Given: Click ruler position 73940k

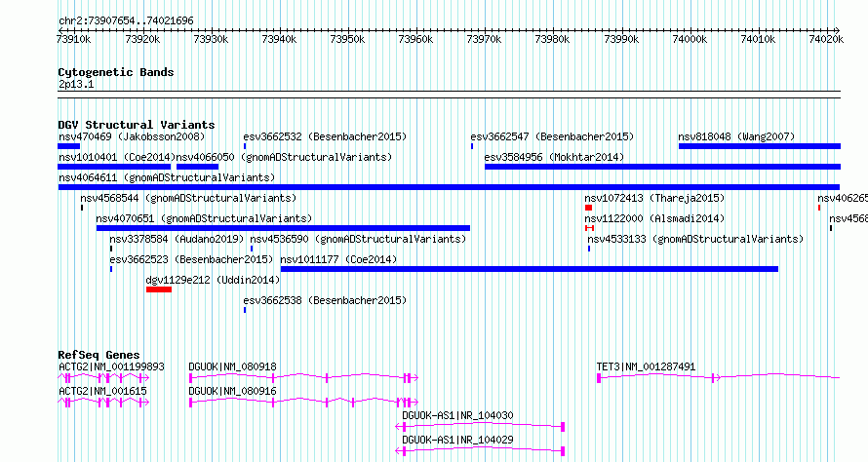Looking at the screenshot, I should [280, 39].
